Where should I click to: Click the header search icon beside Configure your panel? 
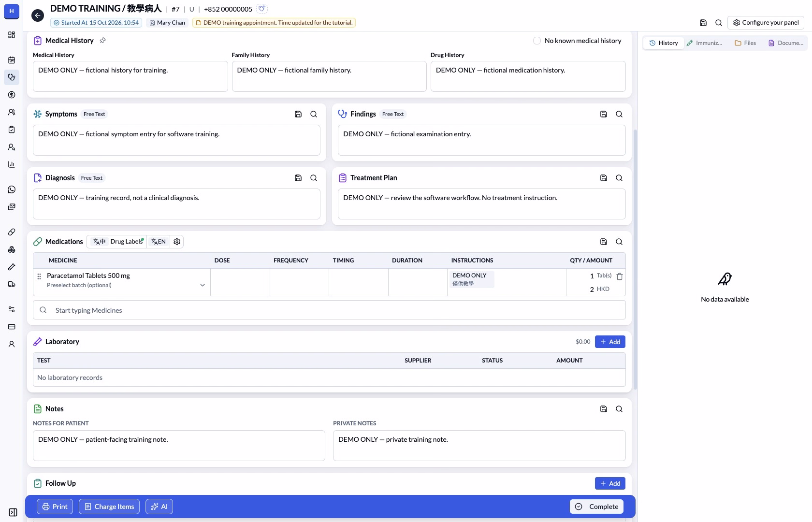pos(719,23)
